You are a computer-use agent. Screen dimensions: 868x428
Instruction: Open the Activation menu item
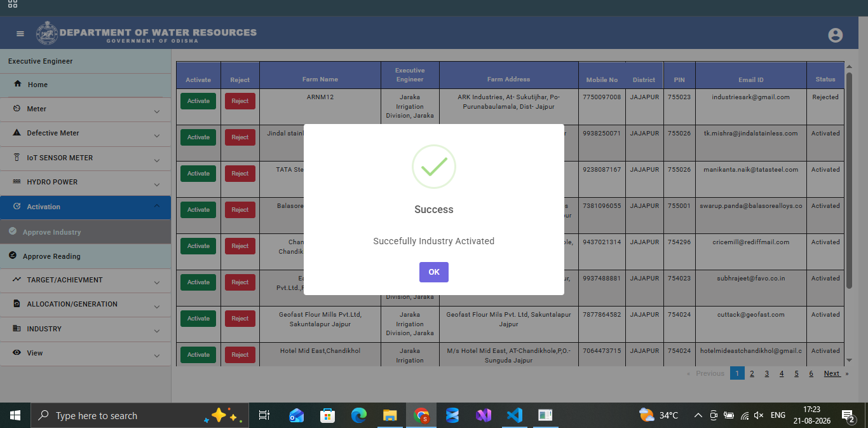tap(85, 207)
